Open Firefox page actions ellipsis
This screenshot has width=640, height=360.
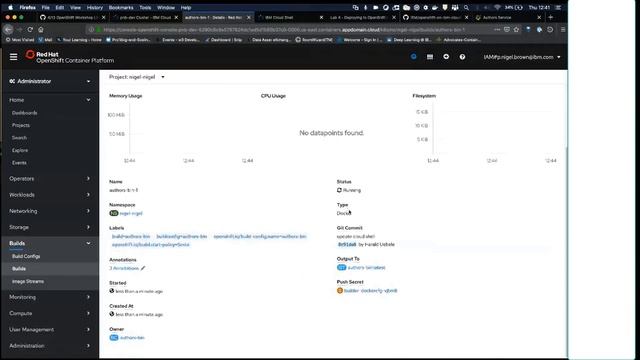pyautogui.click(x=497, y=29)
